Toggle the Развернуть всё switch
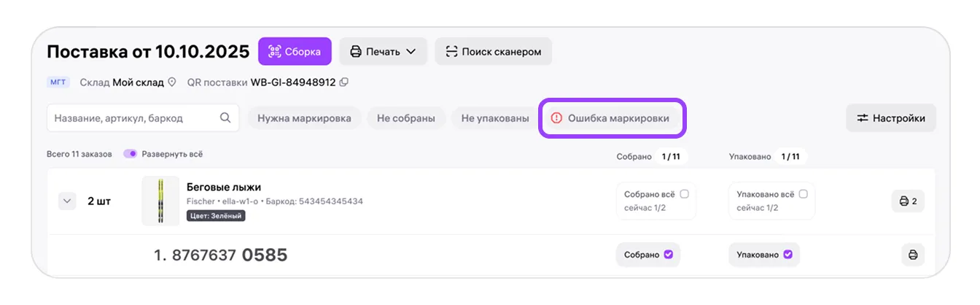 pos(131,154)
